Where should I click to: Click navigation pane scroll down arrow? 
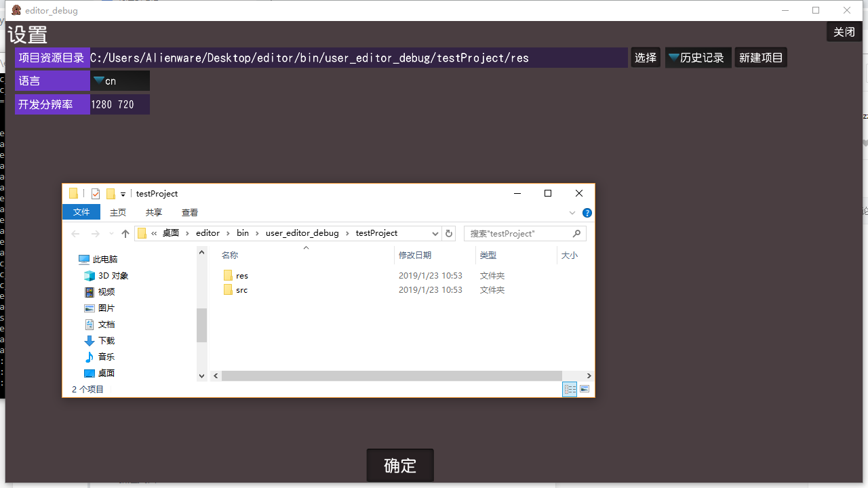pyautogui.click(x=201, y=375)
